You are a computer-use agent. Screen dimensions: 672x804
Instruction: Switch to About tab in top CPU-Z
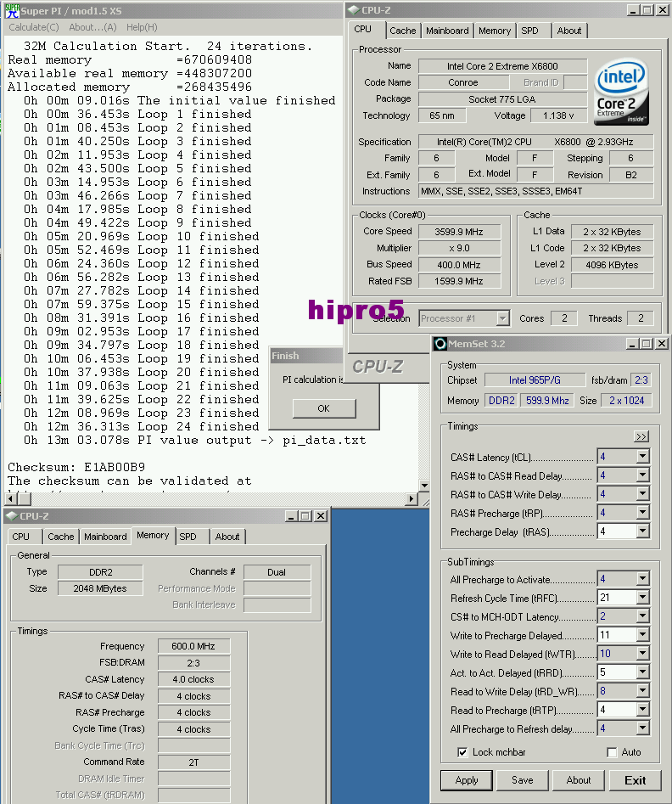pos(569,31)
